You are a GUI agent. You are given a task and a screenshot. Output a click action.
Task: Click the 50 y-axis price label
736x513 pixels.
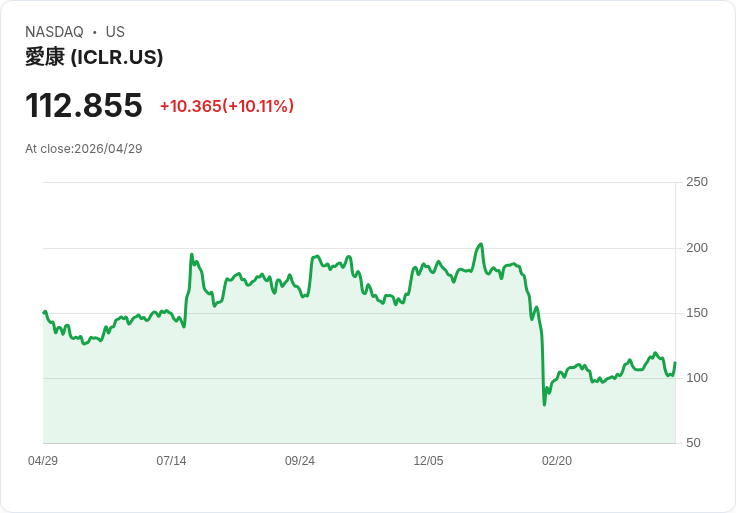coord(693,442)
